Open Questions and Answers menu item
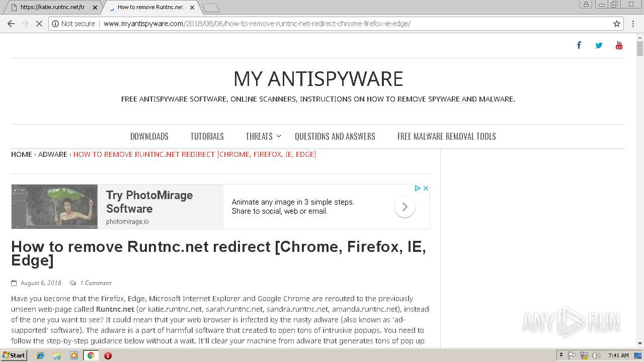The image size is (644, 362). [335, 136]
